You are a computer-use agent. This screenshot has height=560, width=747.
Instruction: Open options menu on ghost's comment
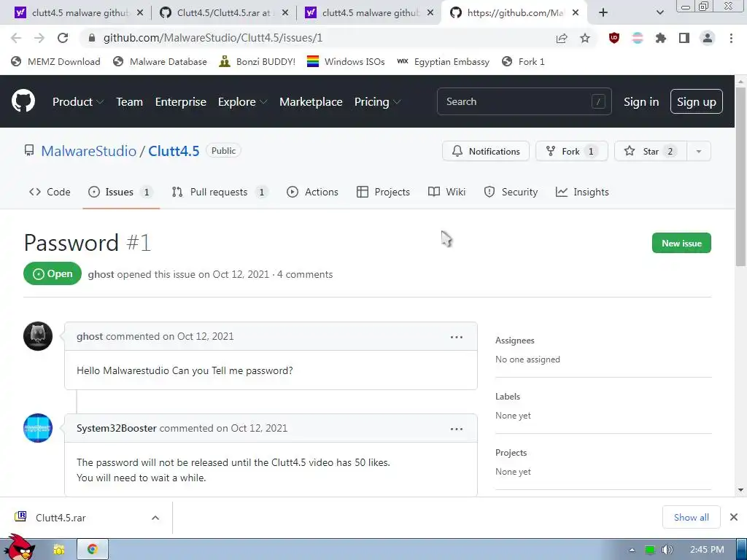tap(457, 337)
